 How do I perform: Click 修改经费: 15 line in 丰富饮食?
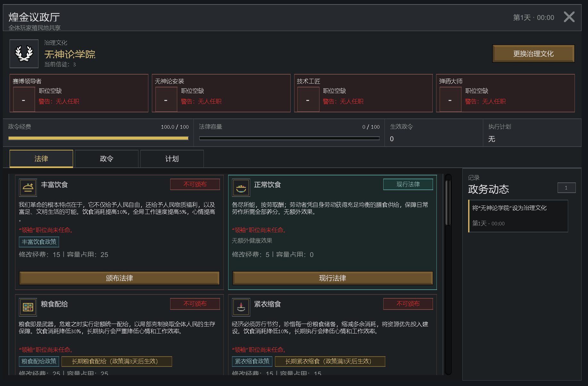(x=63, y=255)
